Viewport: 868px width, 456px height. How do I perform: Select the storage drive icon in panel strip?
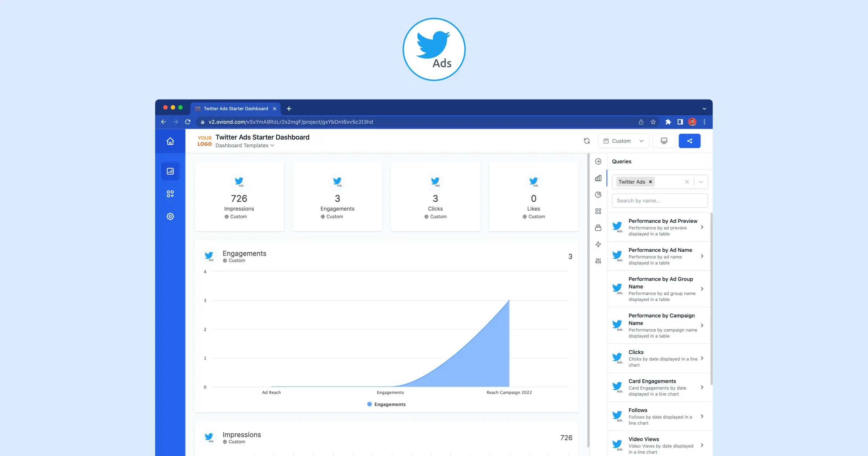coord(598,228)
